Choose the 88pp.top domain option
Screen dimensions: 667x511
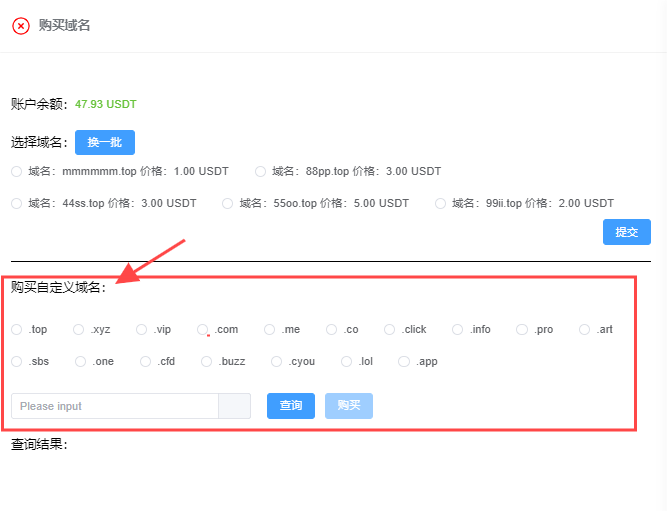tap(261, 171)
